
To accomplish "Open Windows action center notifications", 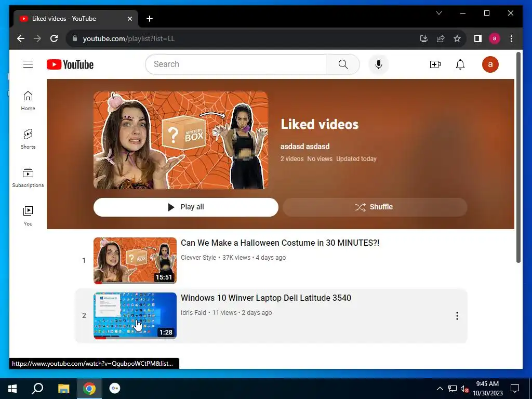I will pos(515,389).
